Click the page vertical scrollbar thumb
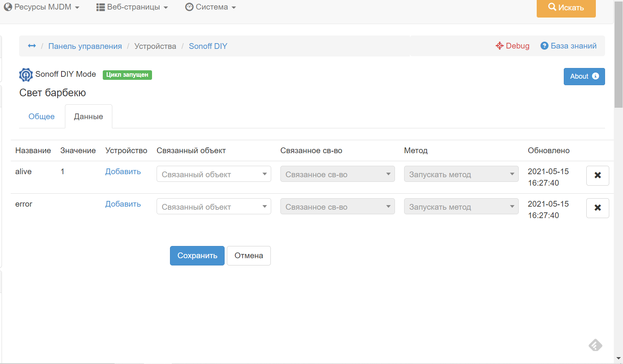623x364 pixels. 618,54
